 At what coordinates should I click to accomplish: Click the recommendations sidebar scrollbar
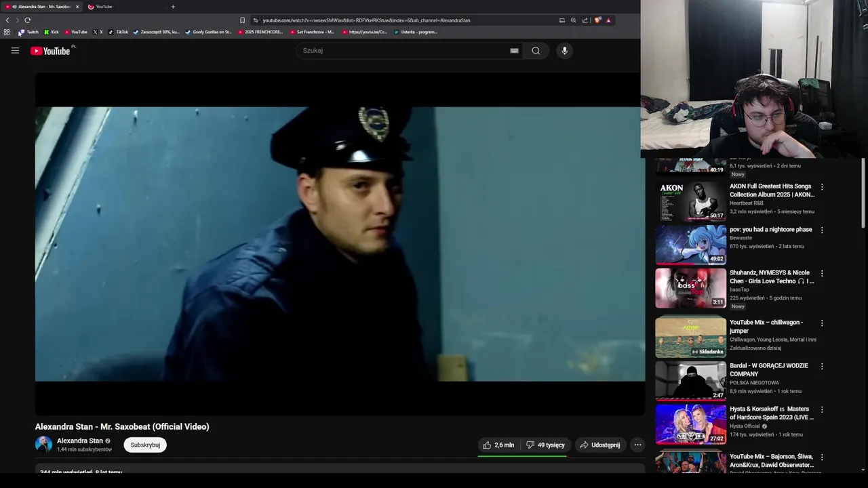coord(863,193)
